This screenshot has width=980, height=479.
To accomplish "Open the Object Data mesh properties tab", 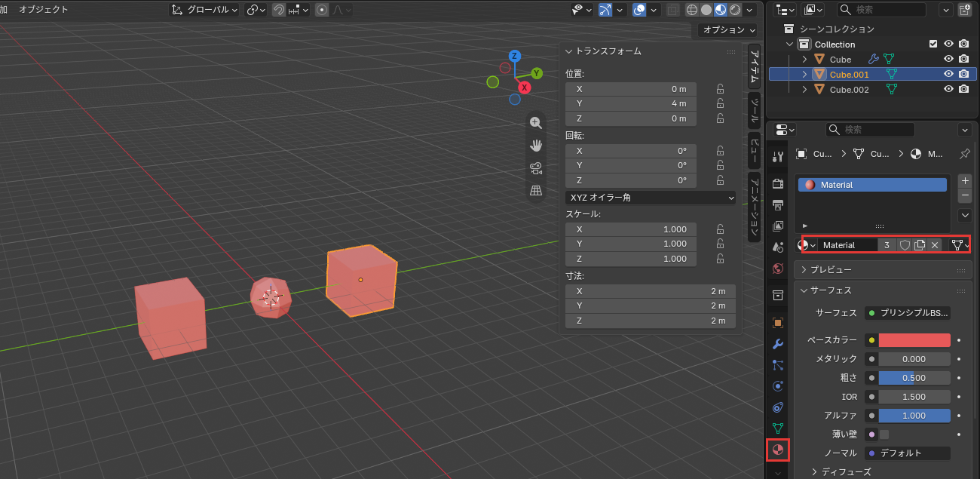I will coord(778,428).
